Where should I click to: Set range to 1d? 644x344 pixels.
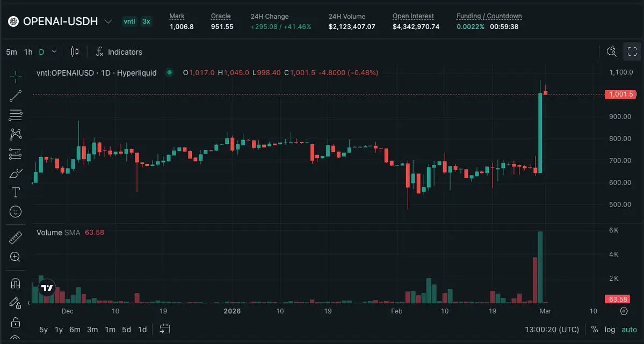tap(142, 330)
